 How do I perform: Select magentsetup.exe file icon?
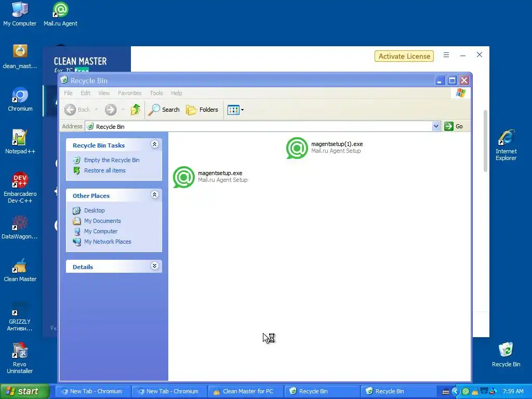(183, 177)
